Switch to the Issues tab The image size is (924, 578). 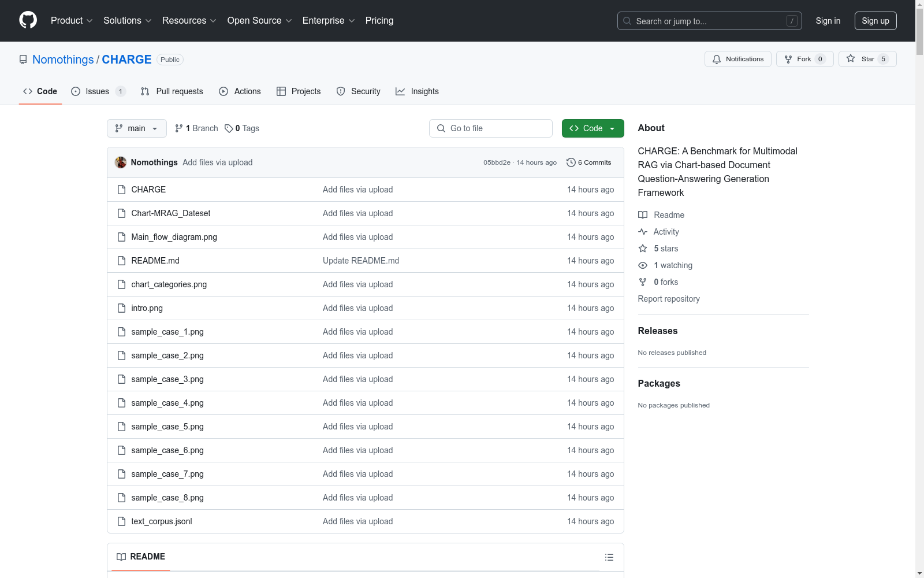coord(98,91)
